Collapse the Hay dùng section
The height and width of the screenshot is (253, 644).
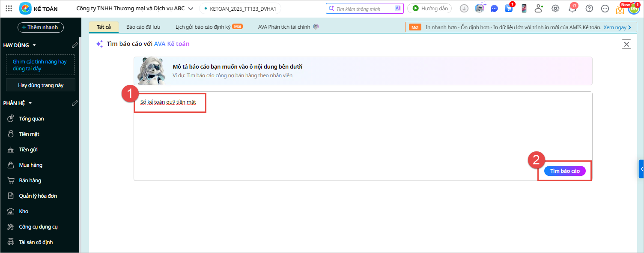(x=34, y=45)
